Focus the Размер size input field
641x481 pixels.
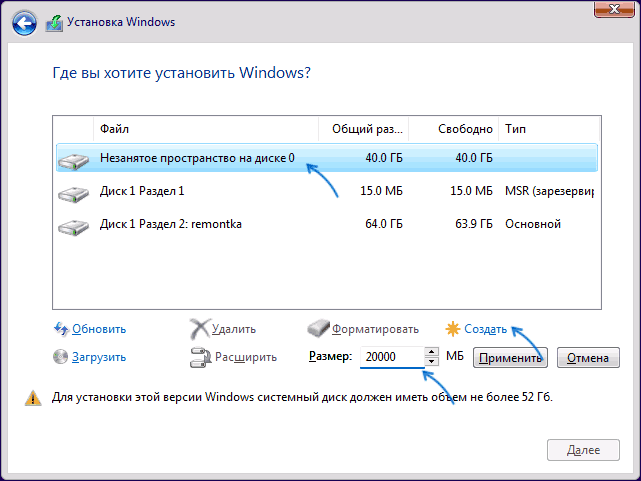click(x=392, y=357)
